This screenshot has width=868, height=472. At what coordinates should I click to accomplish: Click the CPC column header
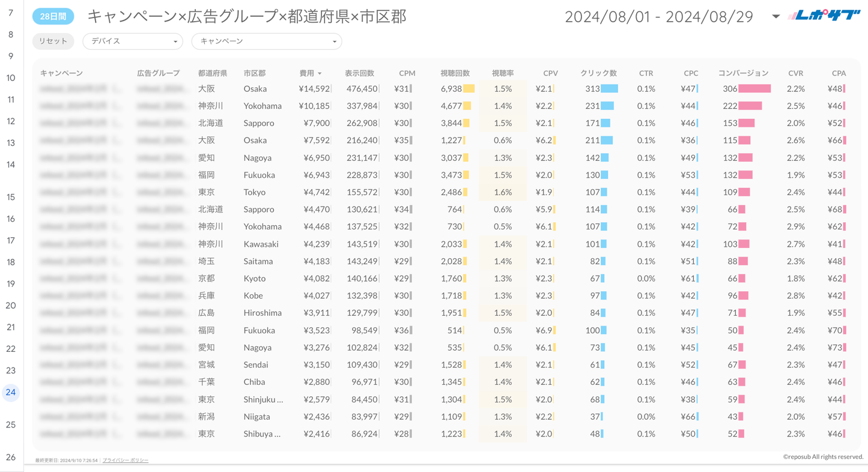click(691, 73)
